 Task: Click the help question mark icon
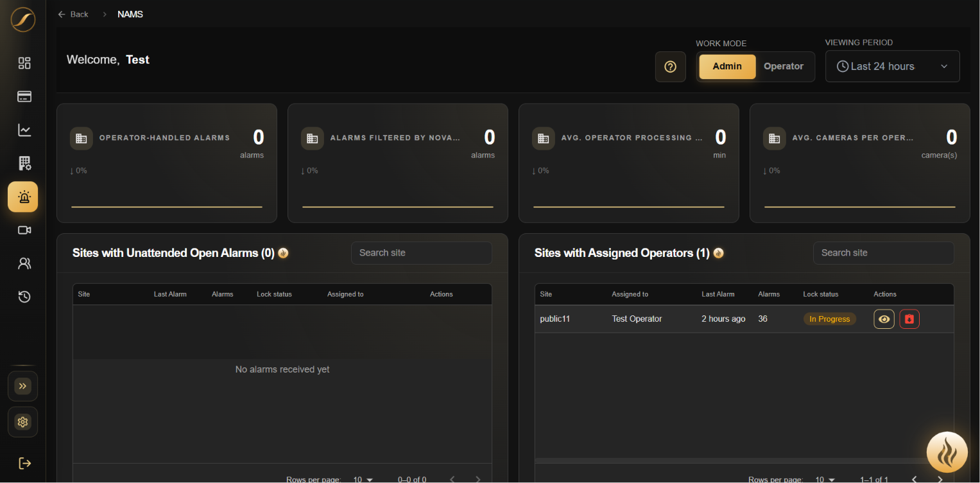[x=671, y=66]
